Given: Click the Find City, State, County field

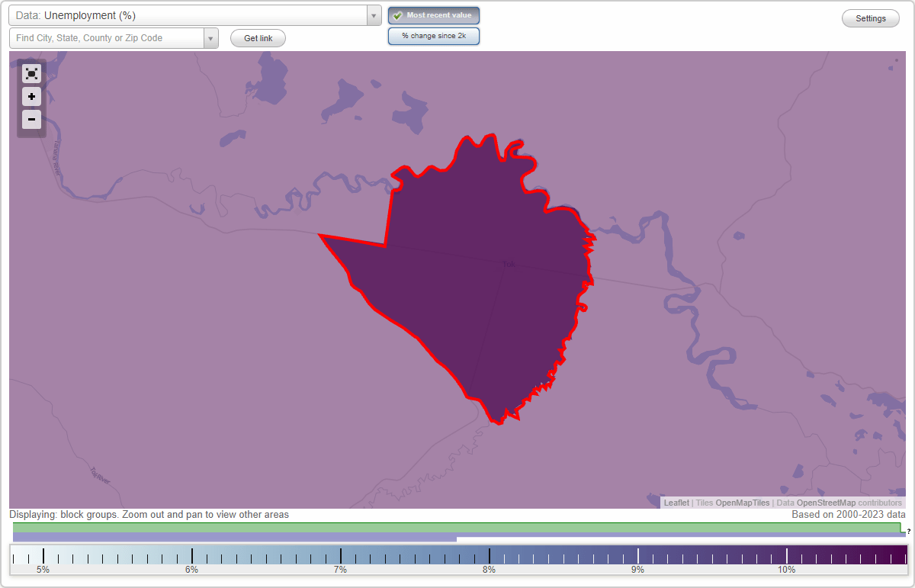Looking at the screenshot, I should (107, 38).
